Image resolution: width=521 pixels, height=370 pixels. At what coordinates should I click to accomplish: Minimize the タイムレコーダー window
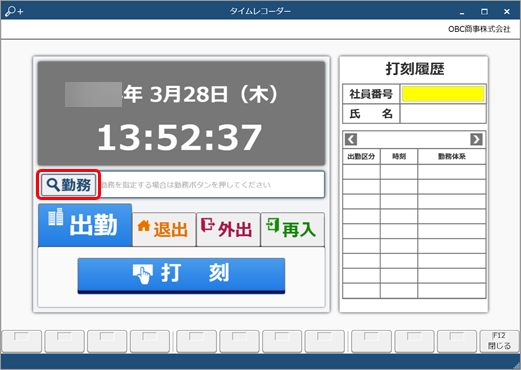(462, 12)
